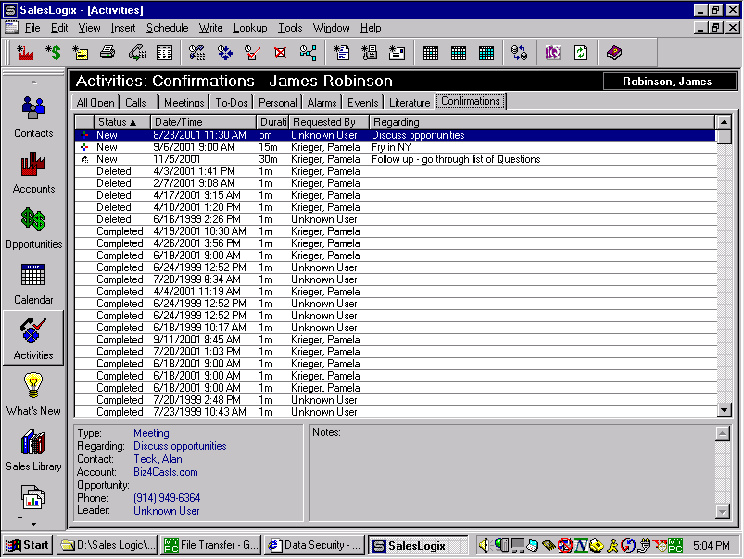Click the new fax toolbar icon
Screen dimensions: 744x559
[369, 53]
